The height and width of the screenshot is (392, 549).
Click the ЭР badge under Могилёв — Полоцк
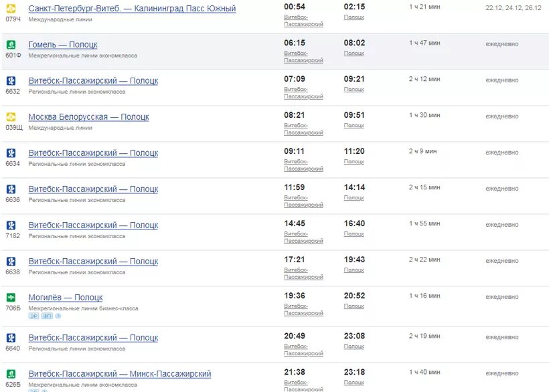pyautogui.click(x=33, y=316)
